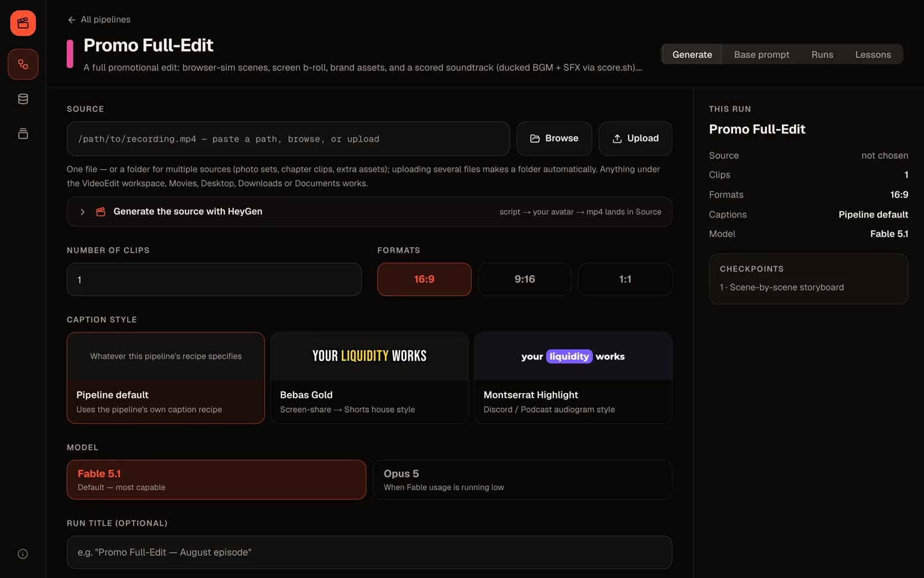Click the Browse folder button
The width and height of the screenshot is (924, 578).
pyautogui.click(x=554, y=138)
